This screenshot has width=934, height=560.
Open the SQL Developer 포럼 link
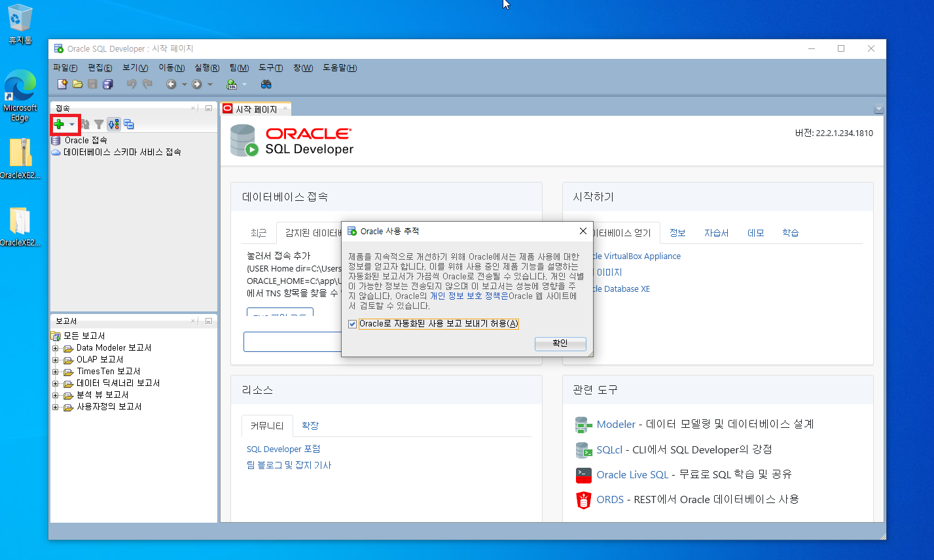tap(283, 449)
